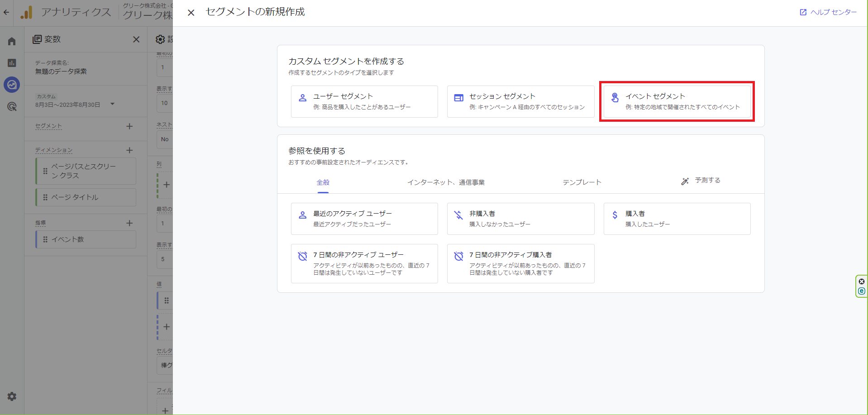Viewport: 868px width, 415px height.
Task: Click the 購入者 dollar sign icon
Action: (x=615, y=215)
